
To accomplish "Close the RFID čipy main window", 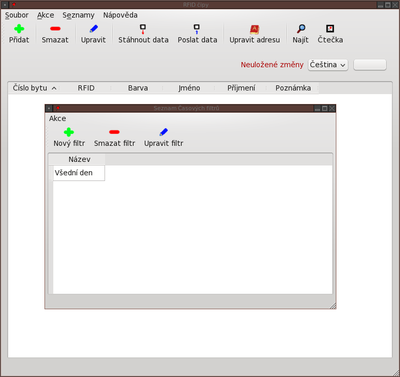I will click(x=395, y=5).
